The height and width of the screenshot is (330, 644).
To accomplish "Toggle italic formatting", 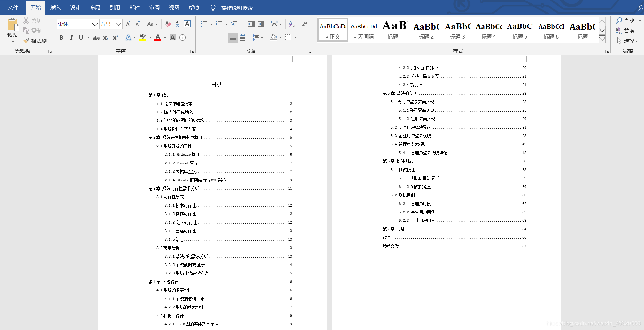I will [x=71, y=37].
